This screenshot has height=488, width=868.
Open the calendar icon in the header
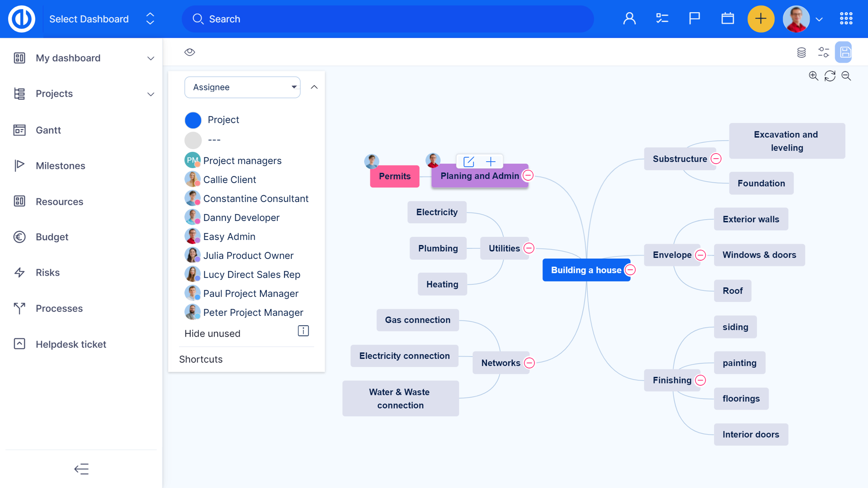[x=727, y=19]
